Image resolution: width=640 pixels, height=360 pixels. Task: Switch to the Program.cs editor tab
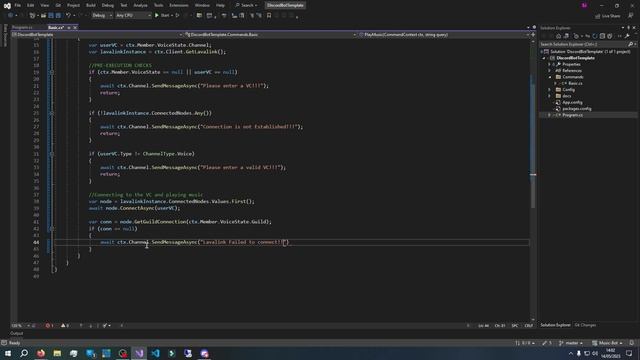point(22,27)
